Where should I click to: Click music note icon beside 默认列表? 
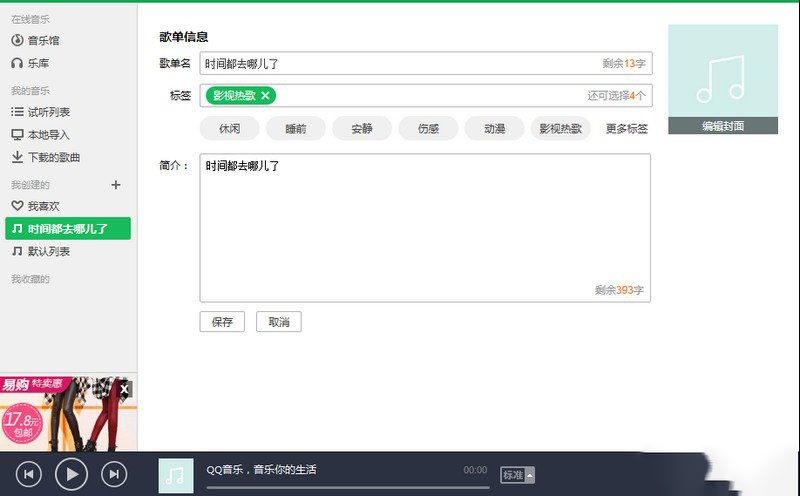click(x=17, y=251)
